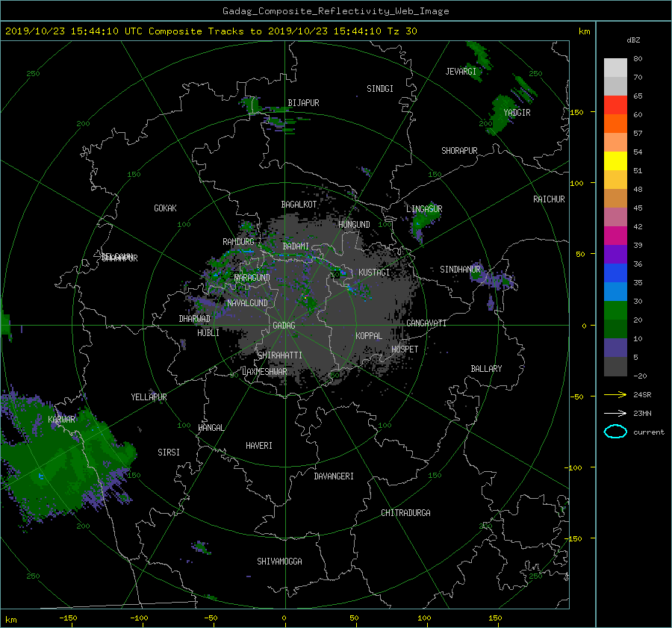Click the YELLAPUR city label
This screenshot has width=672, height=628.
[149, 397]
